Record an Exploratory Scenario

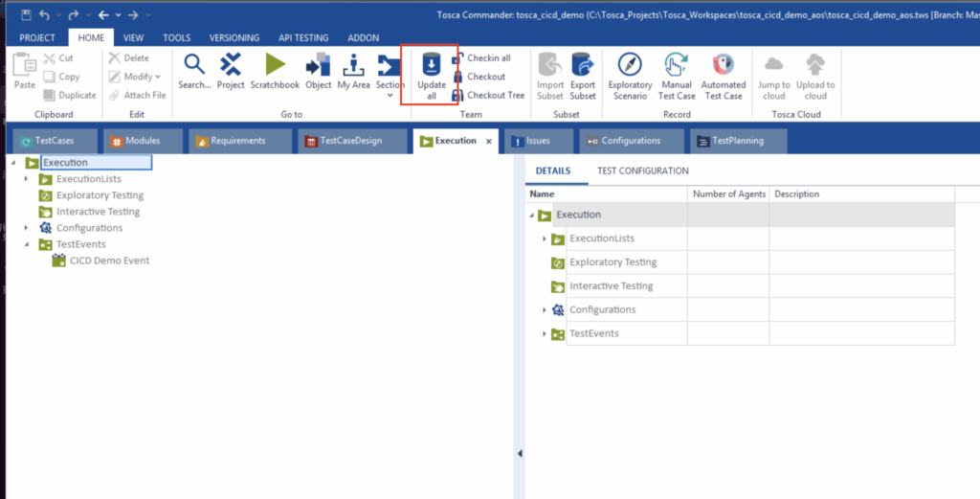630,76
